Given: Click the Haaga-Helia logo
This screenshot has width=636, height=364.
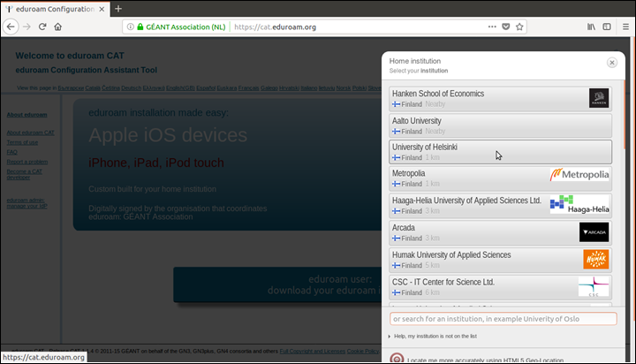Looking at the screenshot, I should click(579, 205).
